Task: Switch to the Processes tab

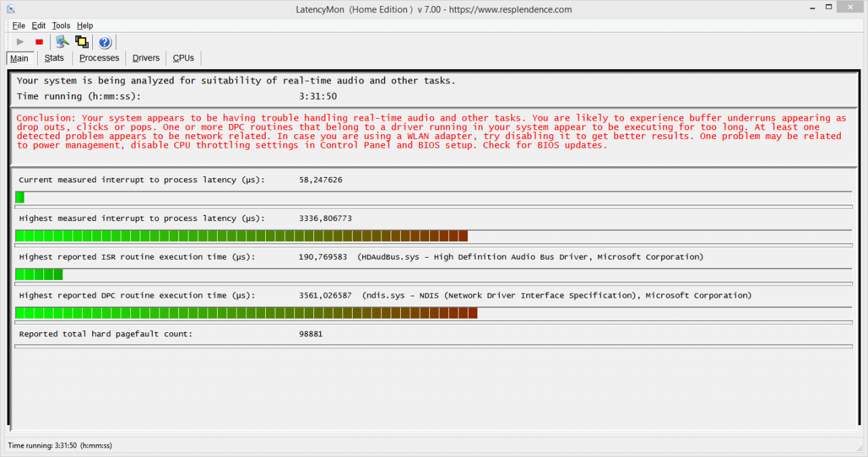Action: tap(99, 58)
